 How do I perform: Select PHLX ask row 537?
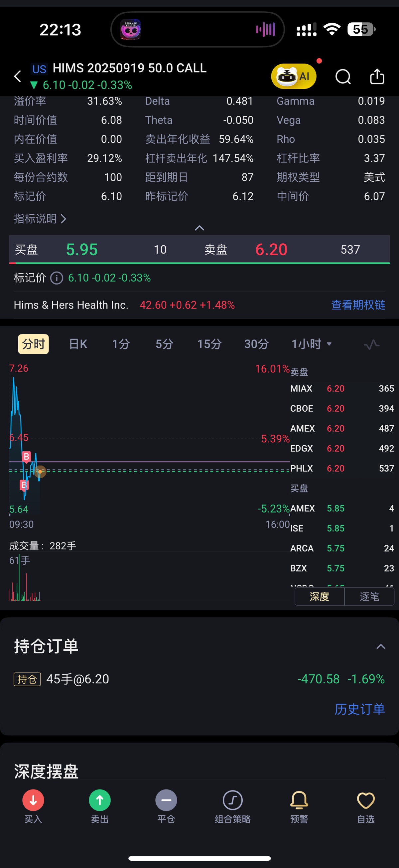tap(342, 468)
